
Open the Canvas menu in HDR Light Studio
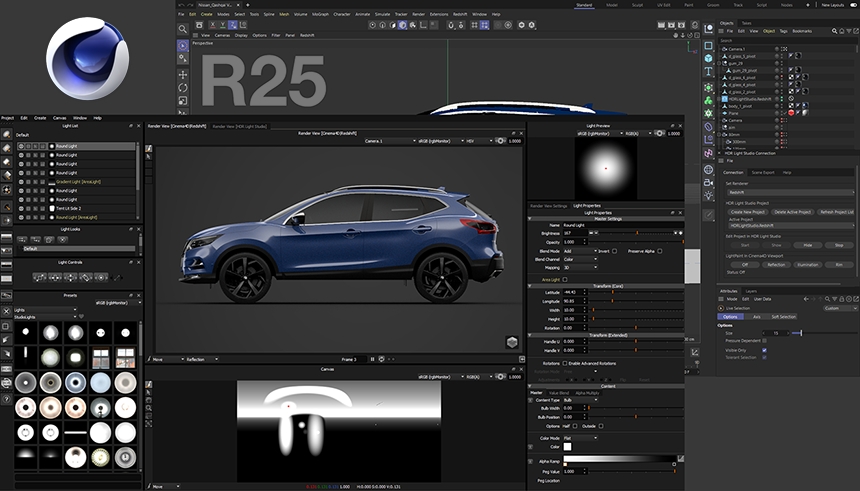click(59, 118)
